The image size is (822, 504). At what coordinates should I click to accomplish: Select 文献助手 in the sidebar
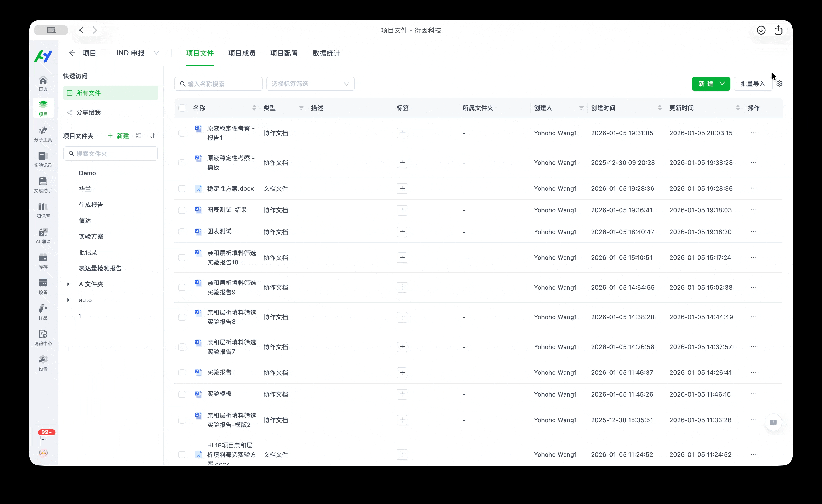coord(43,185)
